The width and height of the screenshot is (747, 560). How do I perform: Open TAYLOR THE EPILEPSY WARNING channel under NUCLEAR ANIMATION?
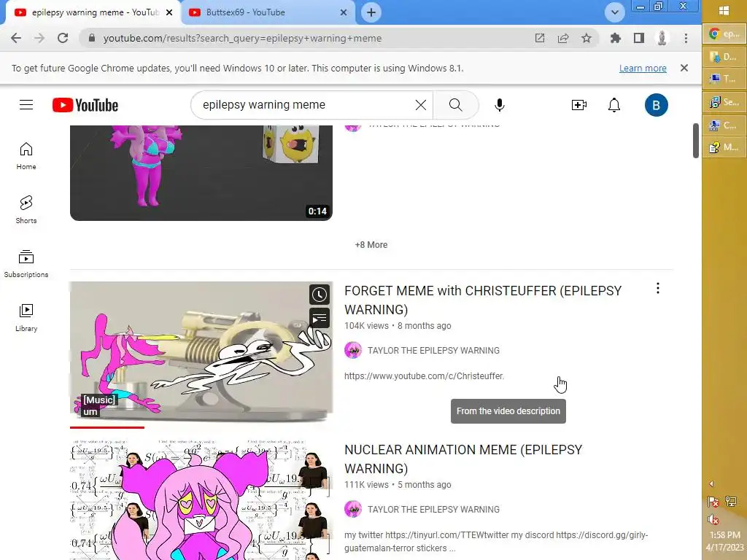point(433,510)
